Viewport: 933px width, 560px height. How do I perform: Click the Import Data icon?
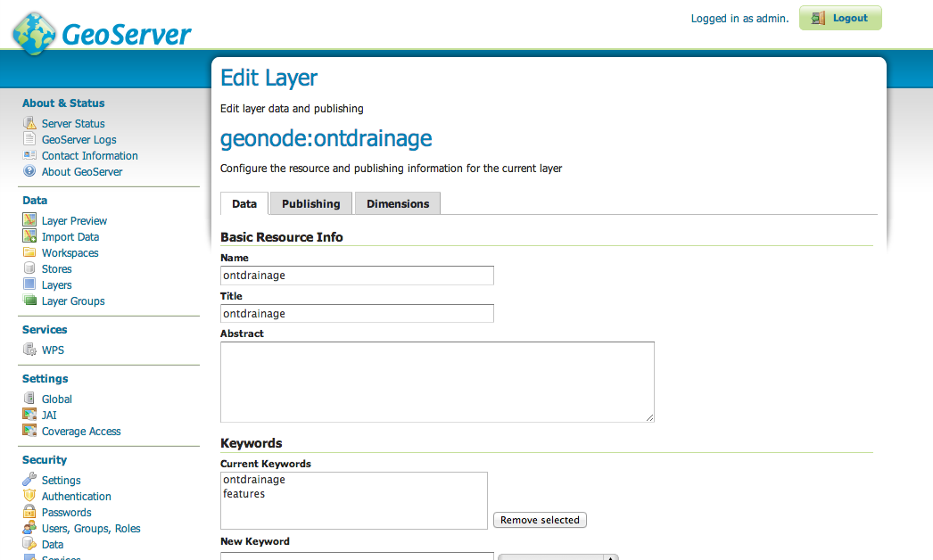(29, 235)
